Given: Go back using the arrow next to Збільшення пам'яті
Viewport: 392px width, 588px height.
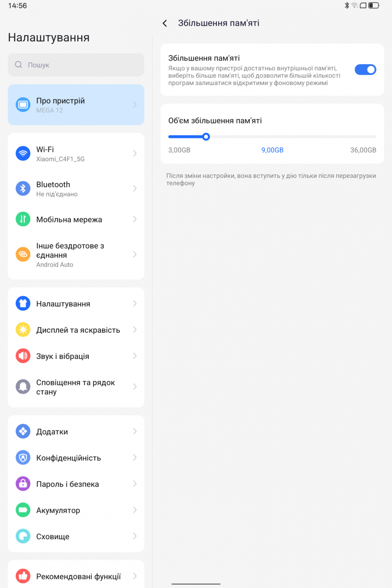Looking at the screenshot, I should [x=165, y=23].
